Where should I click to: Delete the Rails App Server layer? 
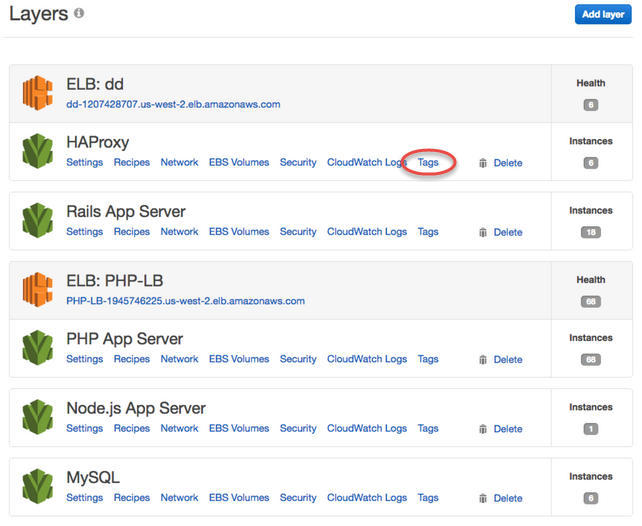click(508, 233)
